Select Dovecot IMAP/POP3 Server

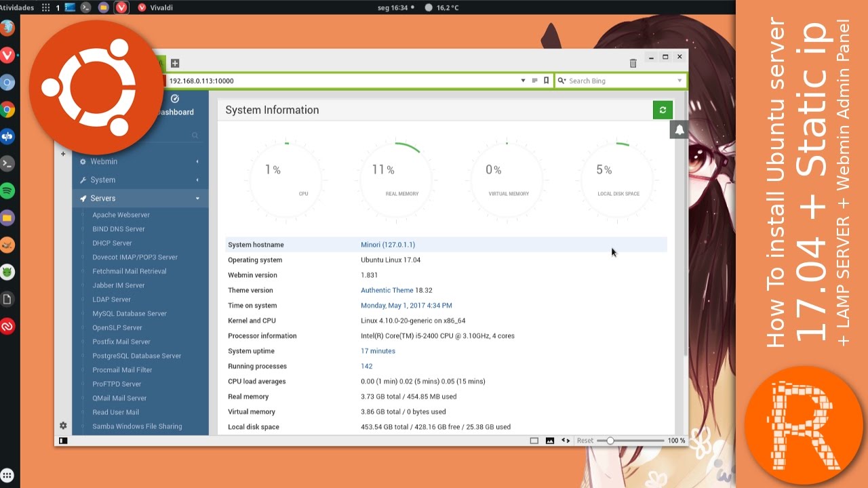[x=135, y=257]
